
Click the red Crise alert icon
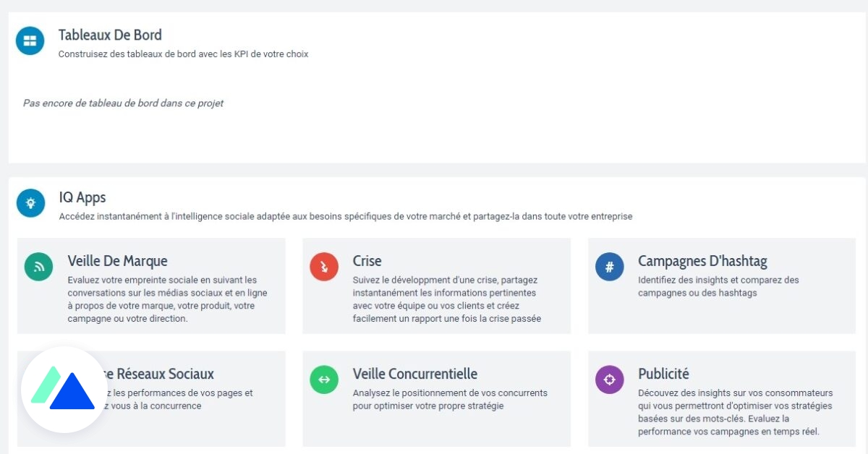[x=324, y=267]
